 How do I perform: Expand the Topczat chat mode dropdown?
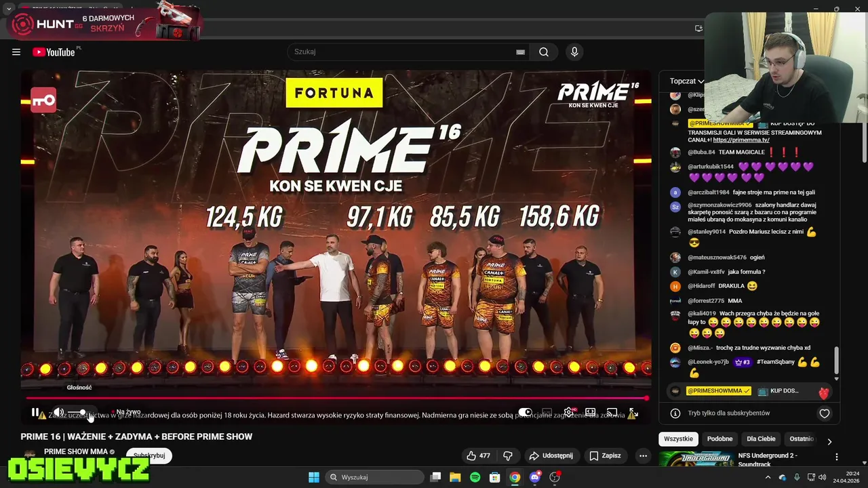687,81
